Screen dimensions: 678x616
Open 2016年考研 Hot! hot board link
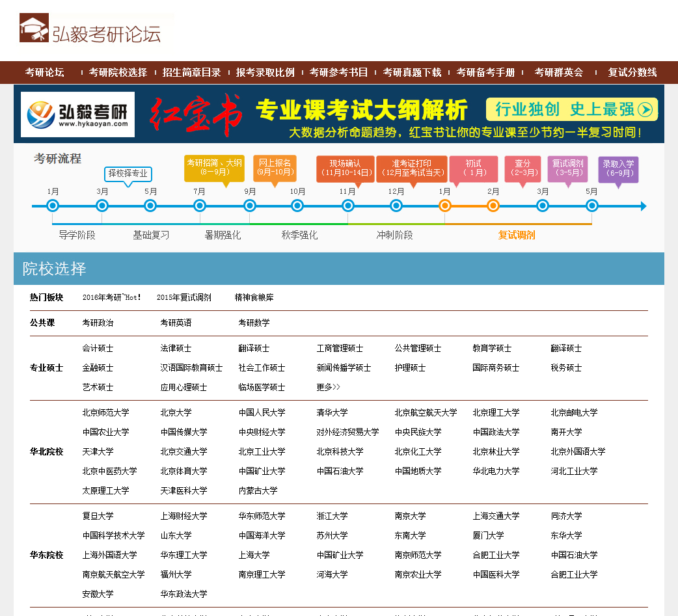[111, 297]
